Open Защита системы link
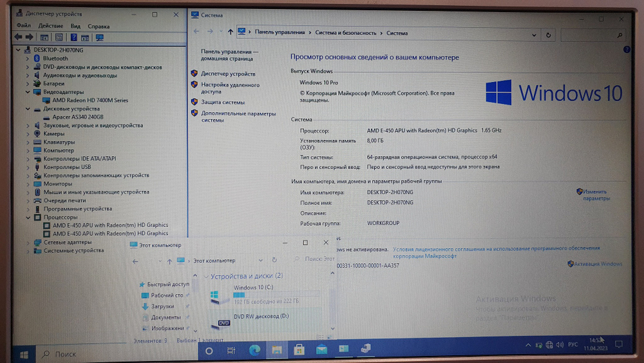The height and width of the screenshot is (363, 644). pos(223,103)
